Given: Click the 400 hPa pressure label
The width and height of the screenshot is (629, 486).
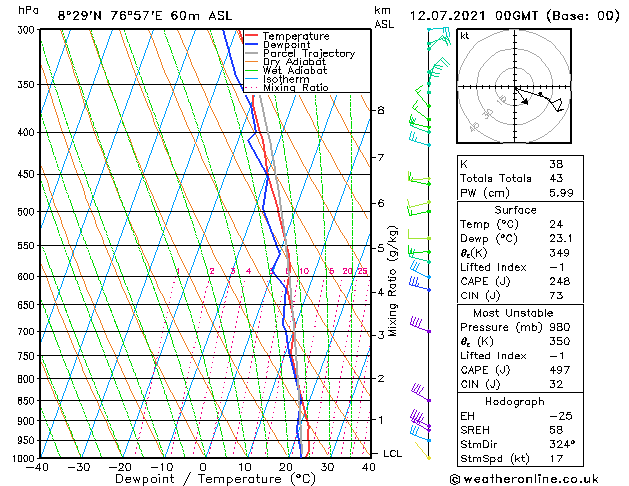Looking at the screenshot, I should 28,132.
